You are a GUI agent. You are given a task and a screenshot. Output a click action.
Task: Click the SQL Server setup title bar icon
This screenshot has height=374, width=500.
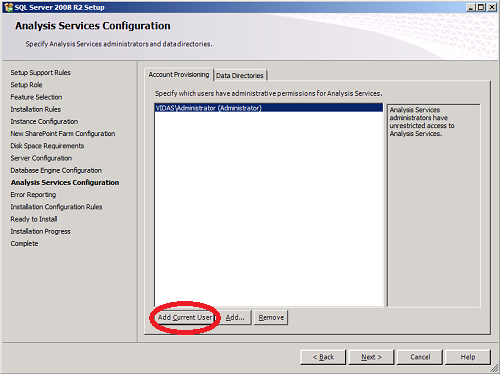pos(9,7)
